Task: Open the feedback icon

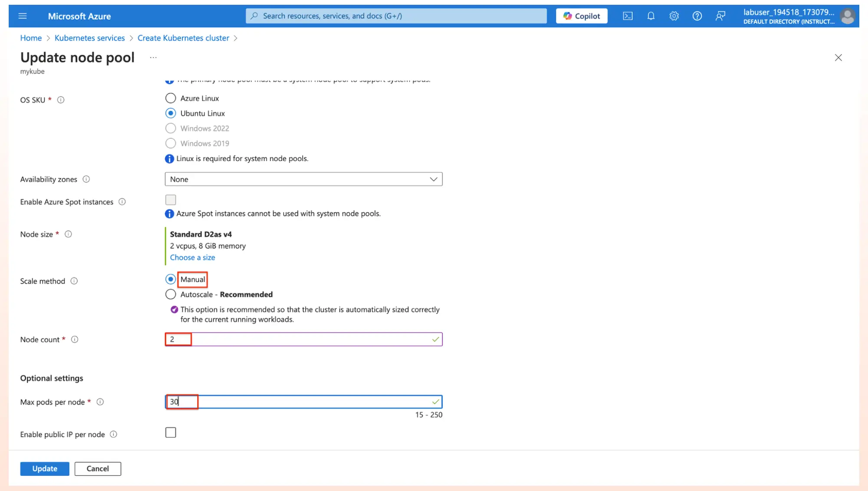Action: [x=720, y=16]
